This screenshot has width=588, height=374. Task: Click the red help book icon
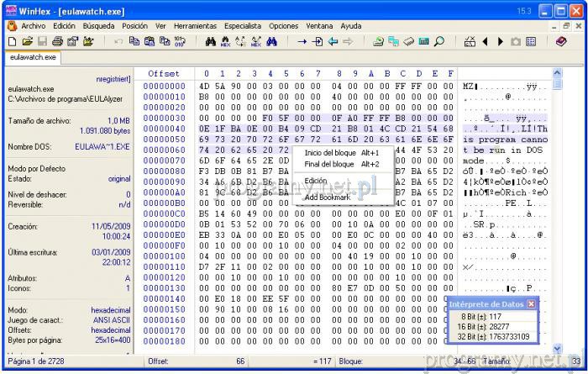pyautogui.click(x=561, y=40)
